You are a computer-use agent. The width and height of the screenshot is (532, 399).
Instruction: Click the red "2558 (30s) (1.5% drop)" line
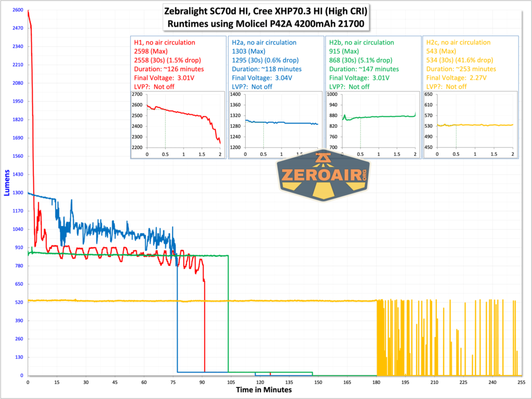pyautogui.click(x=168, y=60)
